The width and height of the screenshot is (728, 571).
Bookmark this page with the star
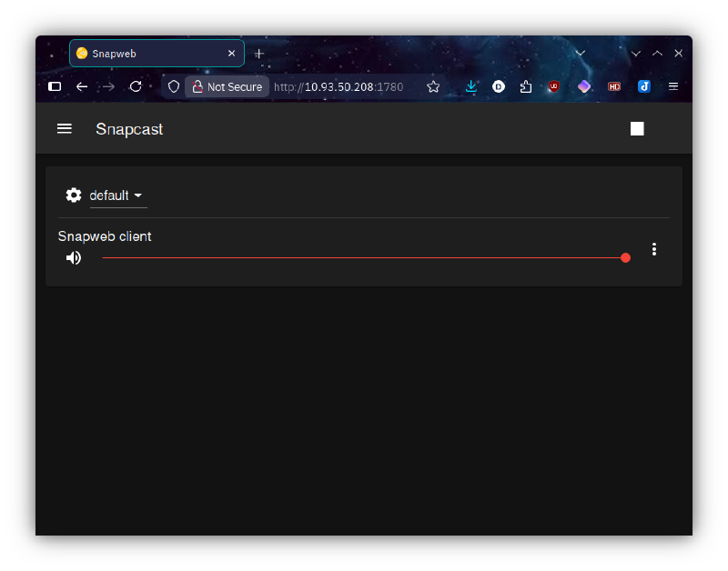tap(433, 86)
